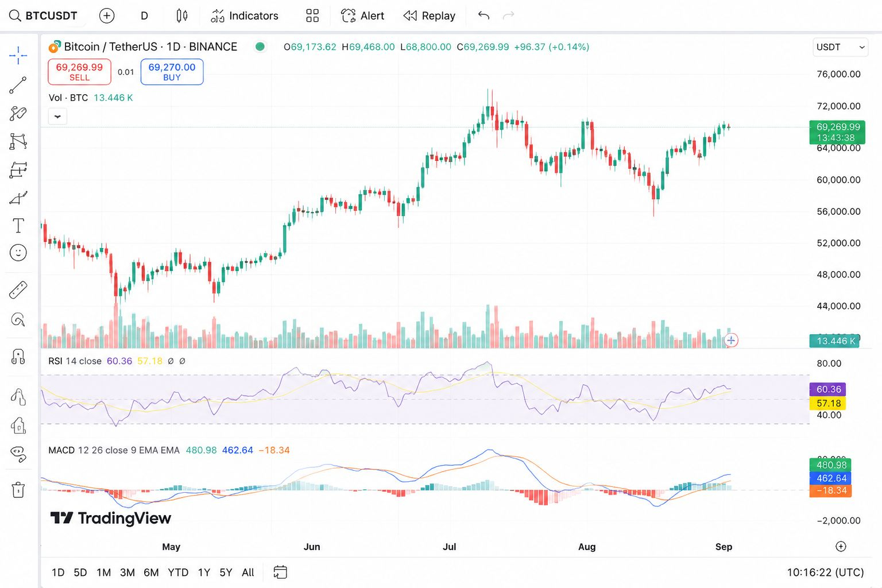Viewport: 882px width, 588px height.
Task: Click the add symbol plus icon
Action: [107, 16]
